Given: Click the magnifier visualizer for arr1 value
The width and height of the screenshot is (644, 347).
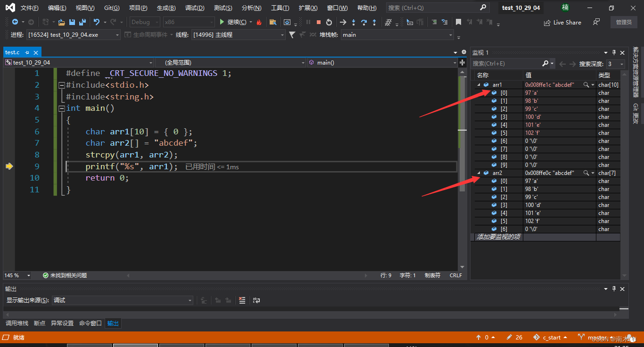Looking at the screenshot, I should coord(586,85).
